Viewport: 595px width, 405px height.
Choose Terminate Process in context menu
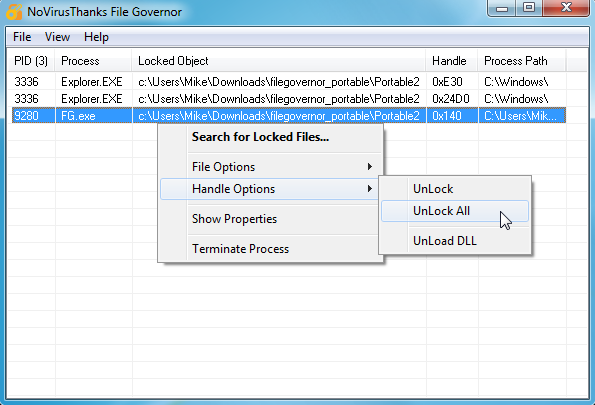pyautogui.click(x=270, y=249)
